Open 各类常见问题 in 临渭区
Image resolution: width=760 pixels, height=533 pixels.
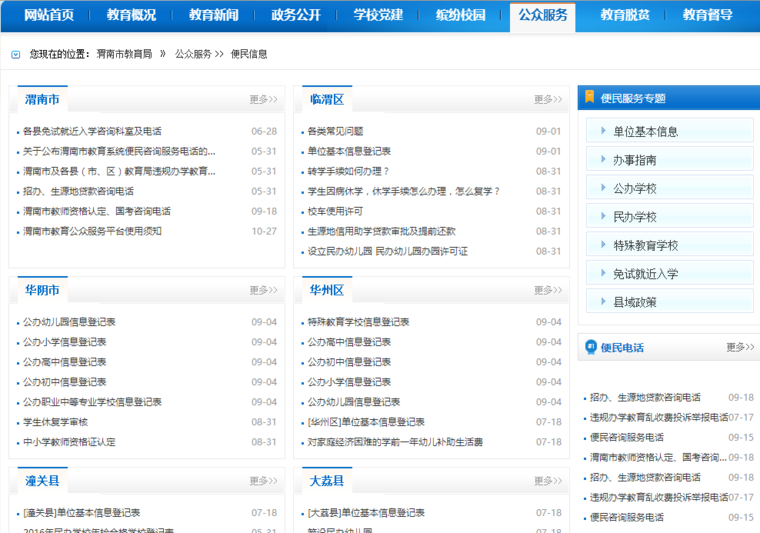click(335, 131)
